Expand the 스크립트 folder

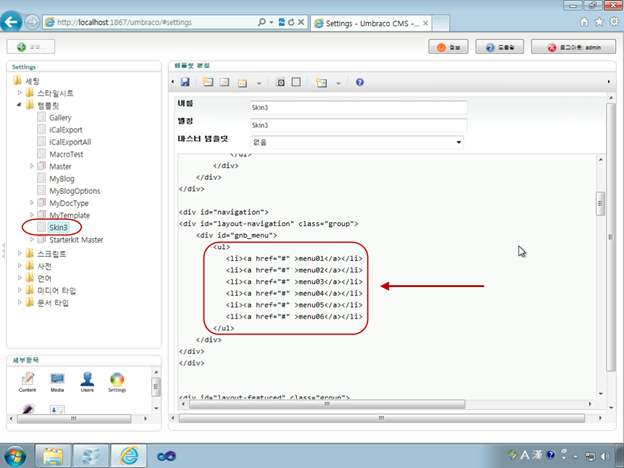[20, 253]
